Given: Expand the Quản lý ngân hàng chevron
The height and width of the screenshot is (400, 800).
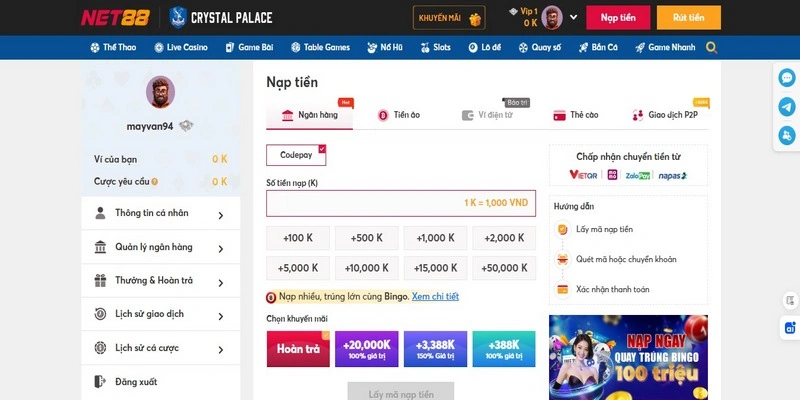Looking at the screenshot, I should [221, 249].
